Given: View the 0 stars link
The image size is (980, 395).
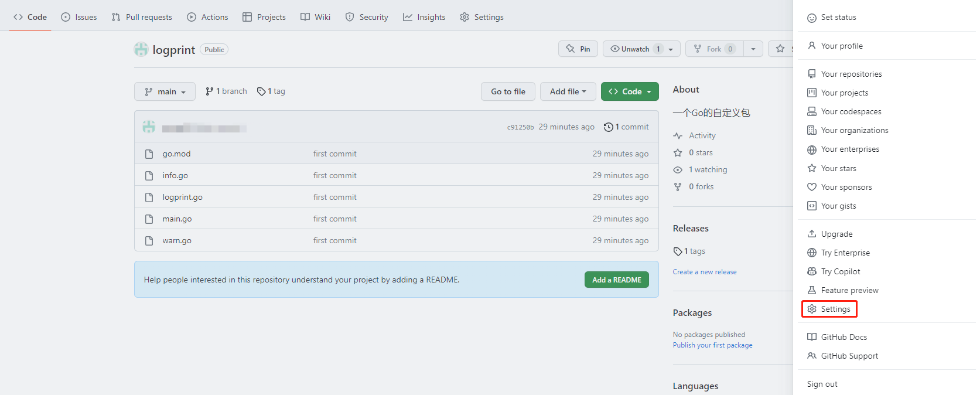Looking at the screenshot, I should pos(693,152).
